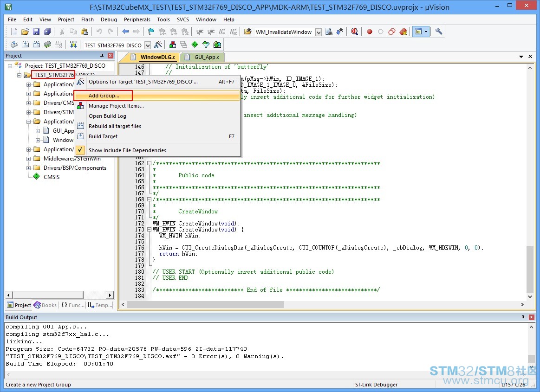Comment the selection via toolbar icon
The height and width of the screenshot is (392, 540).
click(x=222, y=32)
